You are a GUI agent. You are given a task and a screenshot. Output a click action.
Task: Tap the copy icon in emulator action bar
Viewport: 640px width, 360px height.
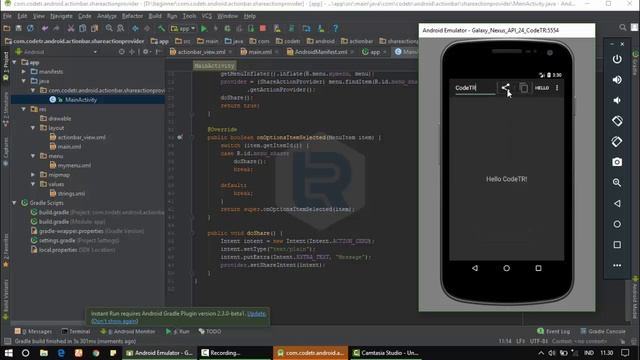[524, 88]
